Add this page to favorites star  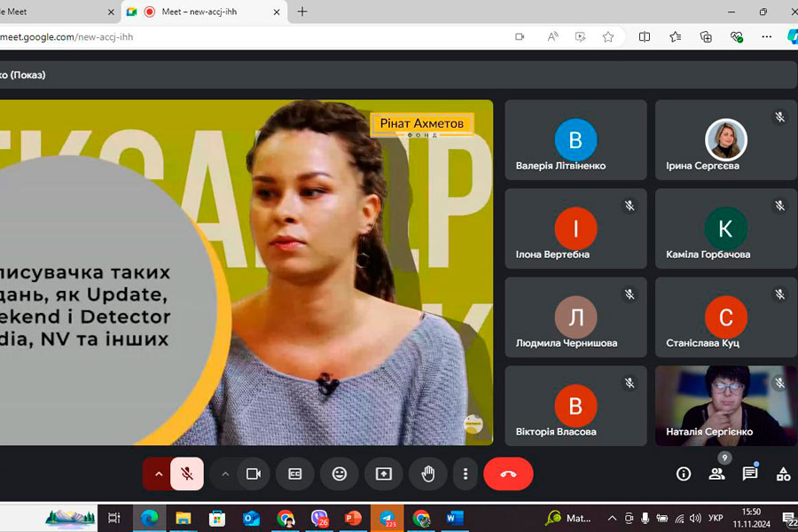[x=608, y=37]
